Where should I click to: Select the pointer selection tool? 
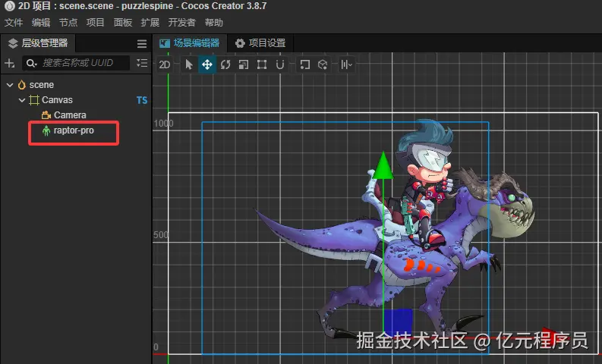188,64
